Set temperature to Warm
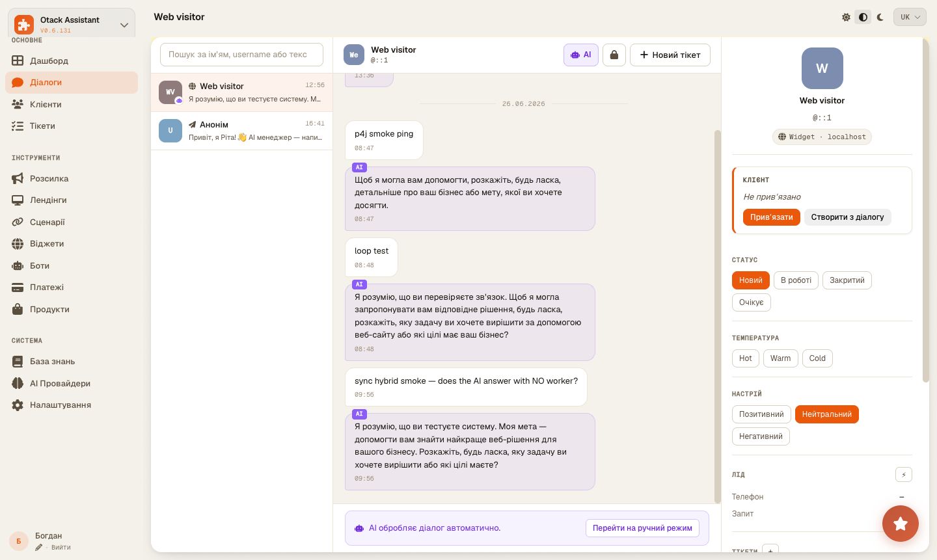Viewport: 937px width, 560px height. click(x=781, y=358)
